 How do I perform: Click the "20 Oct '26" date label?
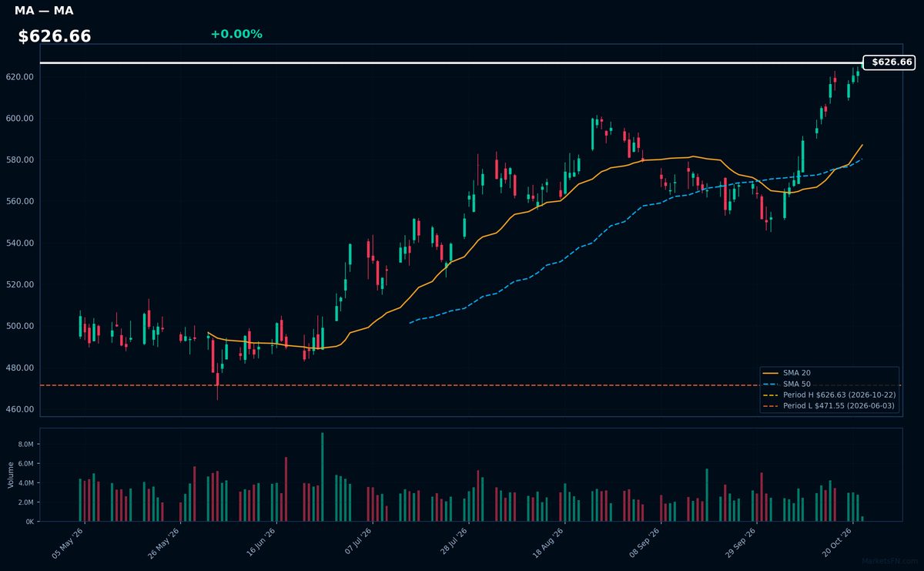coord(837,542)
